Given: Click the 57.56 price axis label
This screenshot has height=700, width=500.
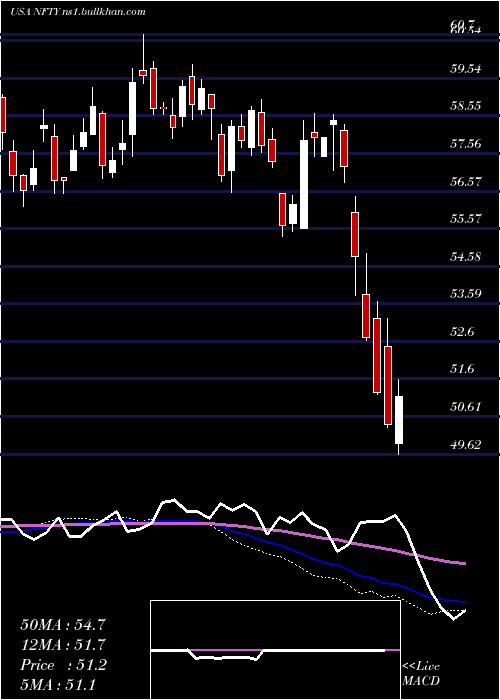Looking at the screenshot, I should click(x=465, y=144).
